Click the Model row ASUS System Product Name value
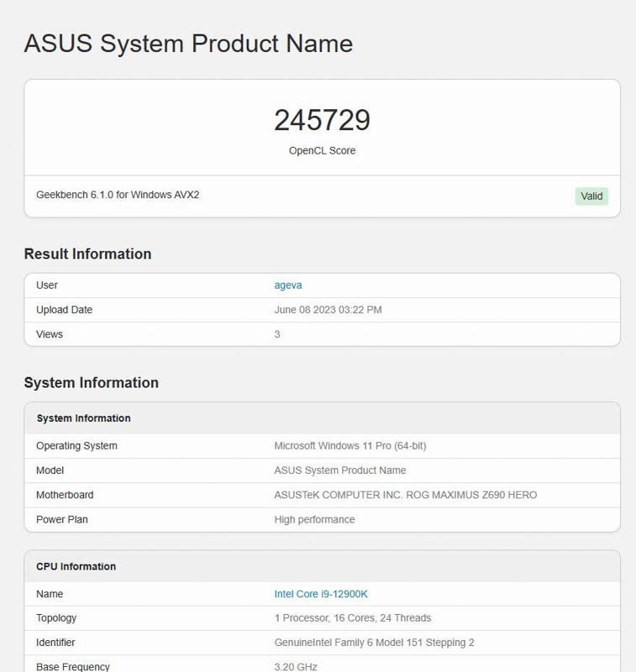 click(x=340, y=470)
